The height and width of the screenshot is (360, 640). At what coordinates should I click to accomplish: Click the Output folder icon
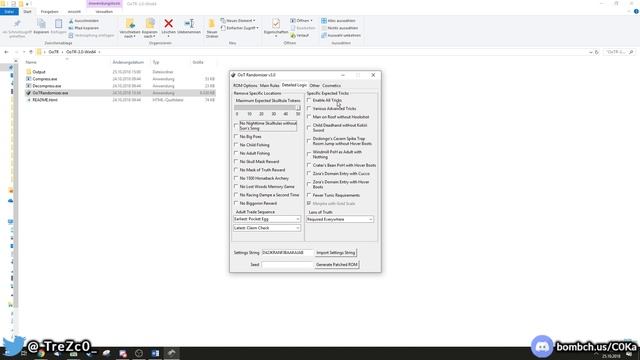point(29,72)
